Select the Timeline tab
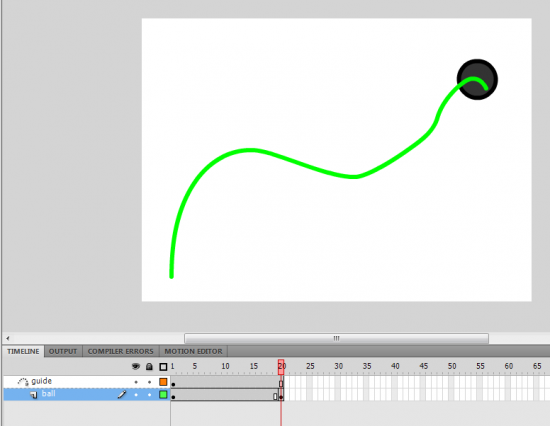 (23, 351)
